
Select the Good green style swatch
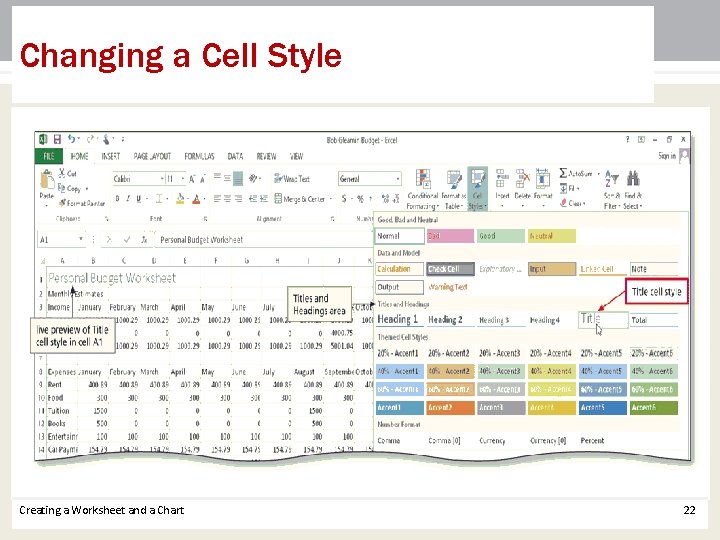point(501,236)
